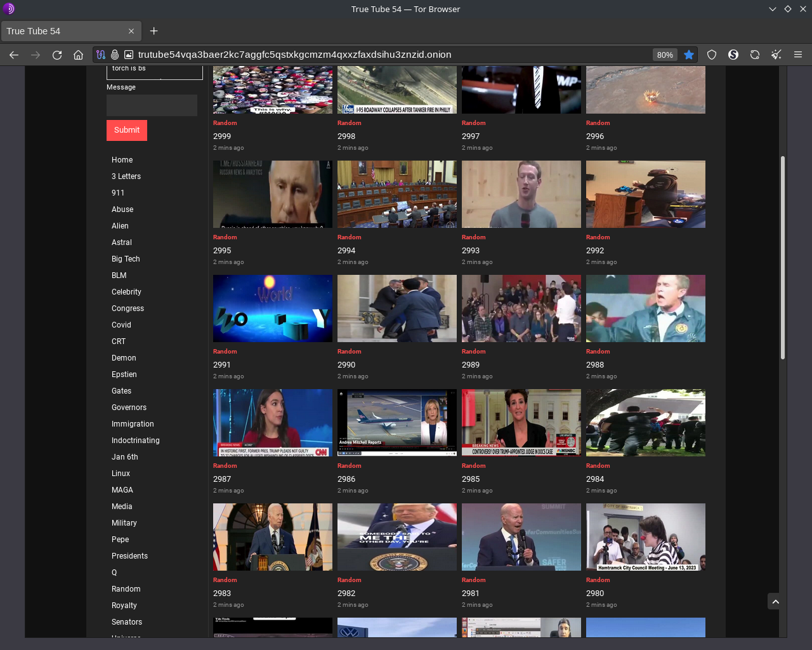This screenshot has height=650, width=812.
Task: Open the 3 Letters category
Action: coord(126,176)
